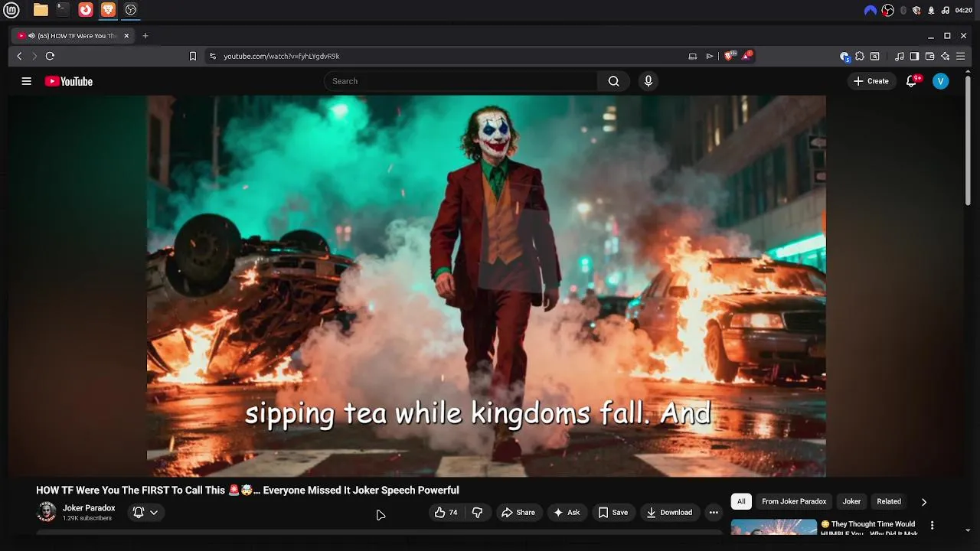Open more actions three-dot menu under video
980x551 pixels.
(x=714, y=513)
